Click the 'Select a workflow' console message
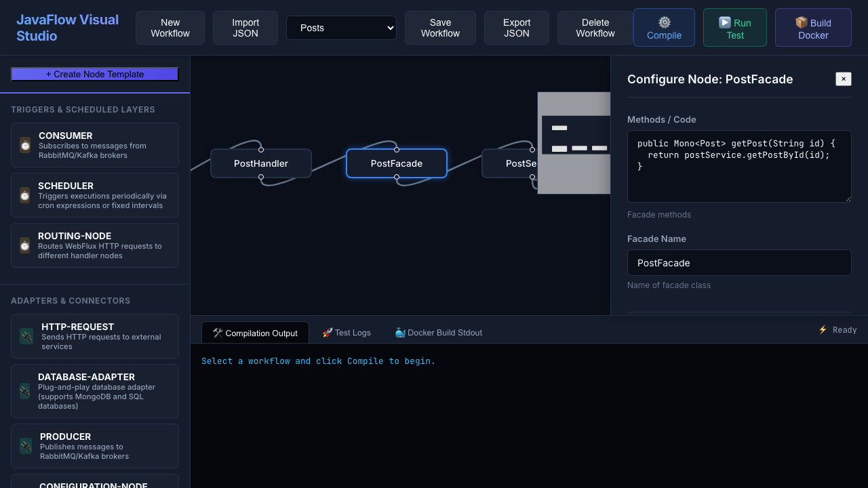 (319, 361)
